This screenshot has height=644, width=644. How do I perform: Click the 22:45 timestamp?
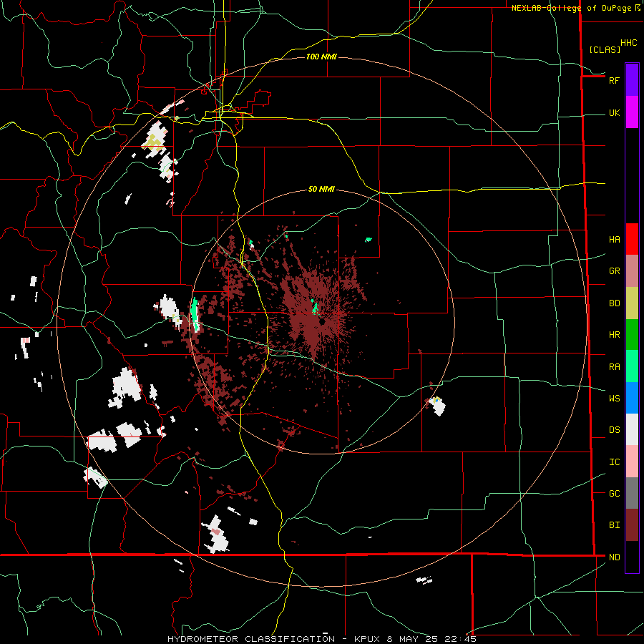pyautogui.click(x=460, y=639)
